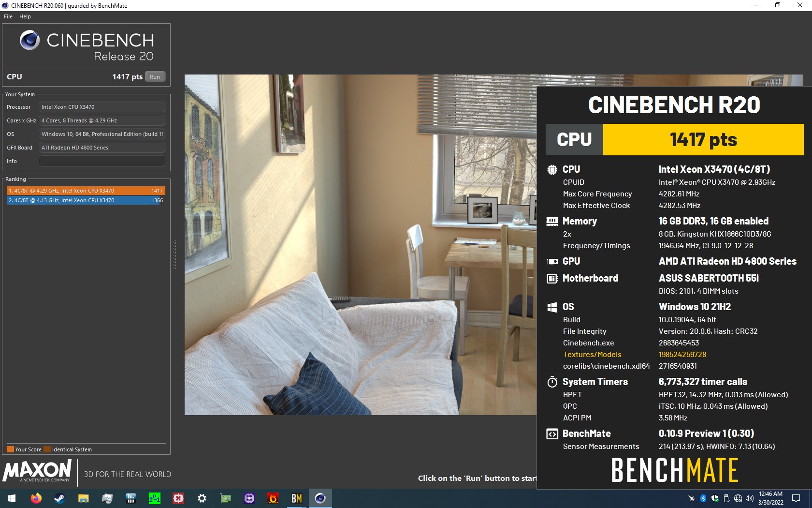Click the Windows OS icon in BenchMate panel
The height and width of the screenshot is (508, 812).
tap(552, 307)
